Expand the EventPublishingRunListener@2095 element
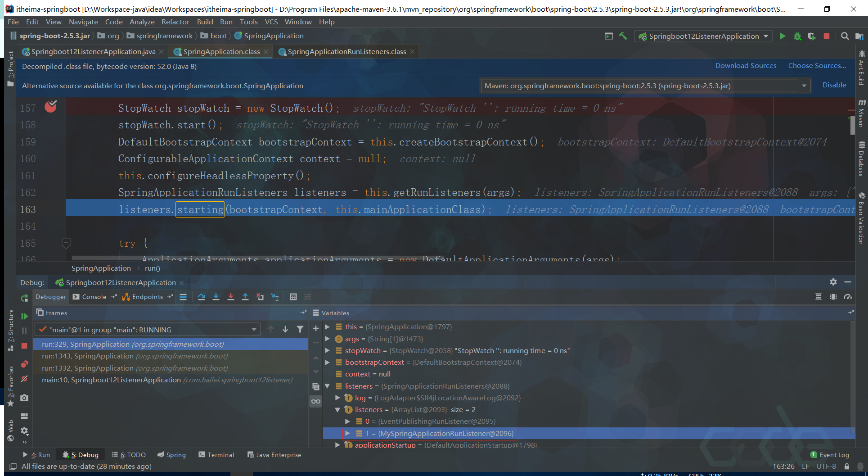 (x=347, y=422)
